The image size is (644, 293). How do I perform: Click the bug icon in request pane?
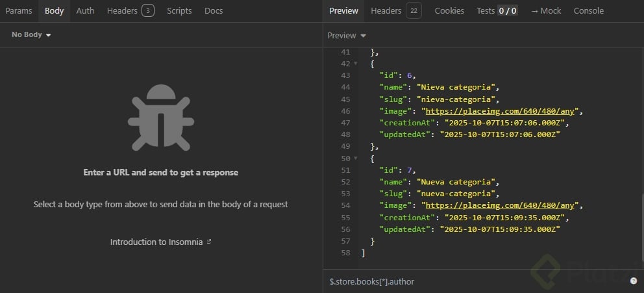click(x=160, y=121)
